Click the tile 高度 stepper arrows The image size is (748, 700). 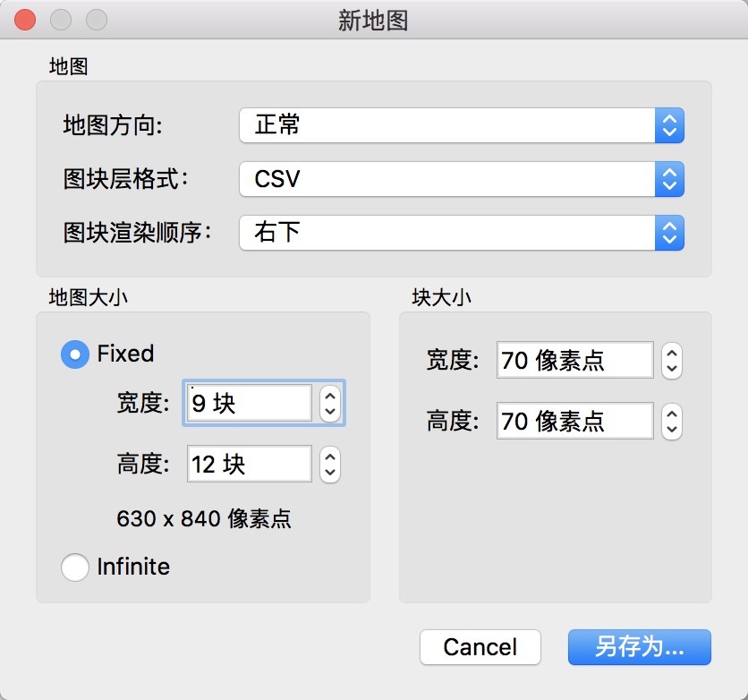671,421
